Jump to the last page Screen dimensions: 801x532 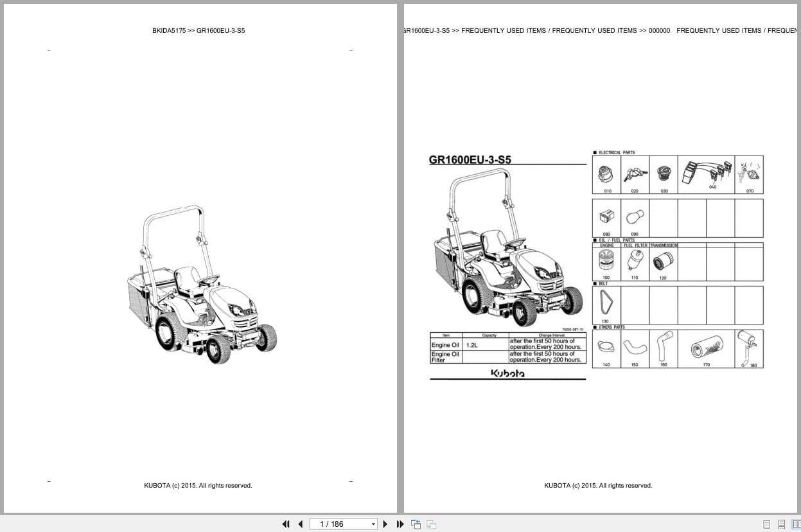tap(400, 524)
